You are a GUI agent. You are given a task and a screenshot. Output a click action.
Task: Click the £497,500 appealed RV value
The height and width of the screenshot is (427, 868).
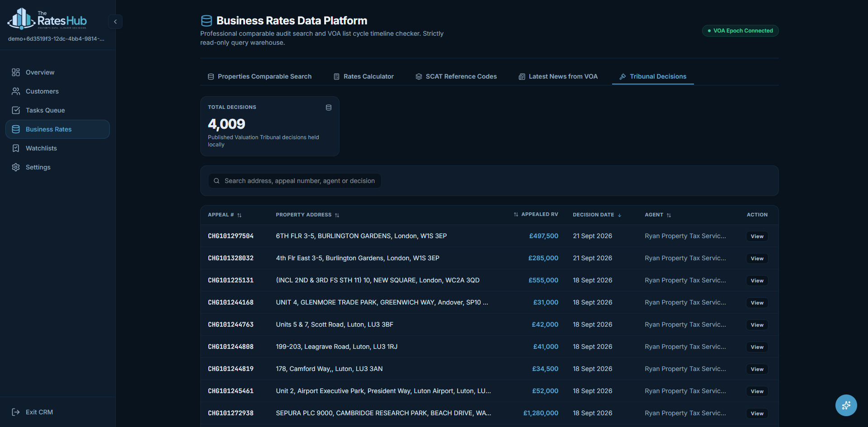[544, 236]
